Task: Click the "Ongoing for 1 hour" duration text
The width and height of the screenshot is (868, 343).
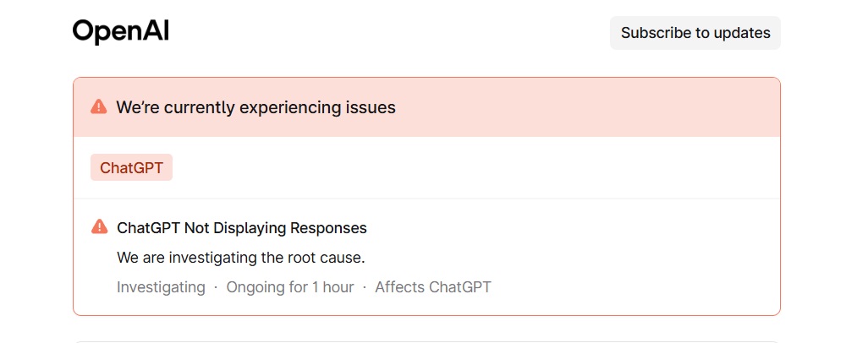Action: [290, 287]
